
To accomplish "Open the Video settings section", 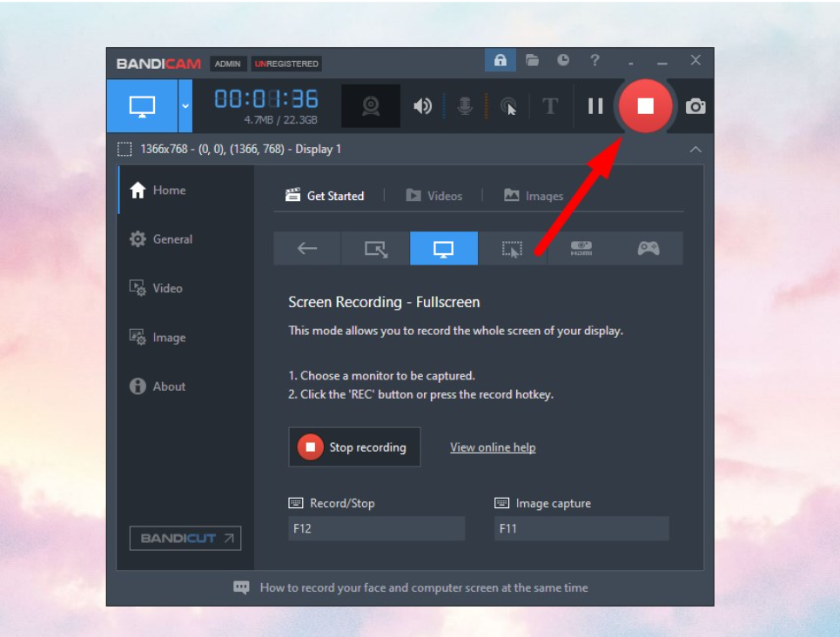I will [x=186, y=288].
